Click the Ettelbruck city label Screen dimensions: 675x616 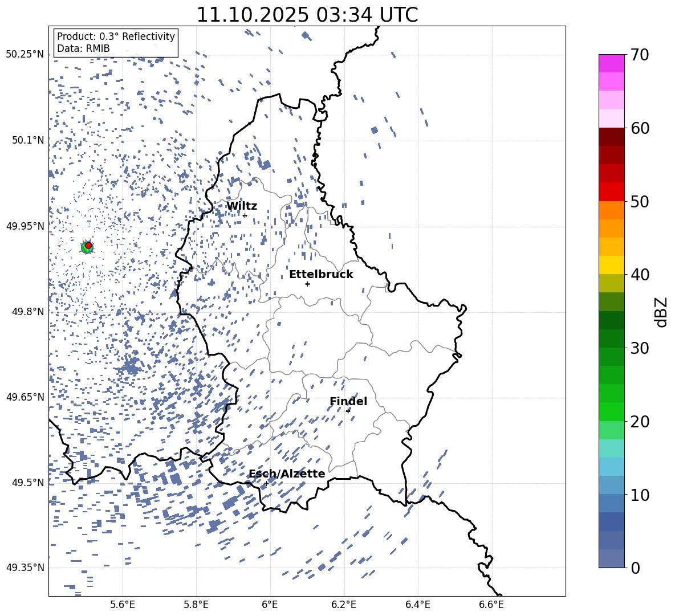(321, 275)
